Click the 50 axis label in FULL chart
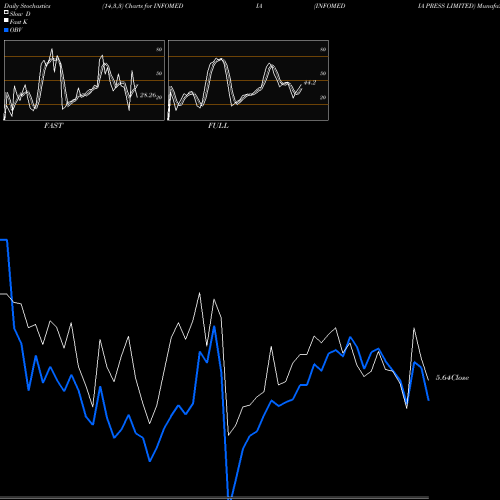The height and width of the screenshot is (500, 500). [x=323, y=74]
